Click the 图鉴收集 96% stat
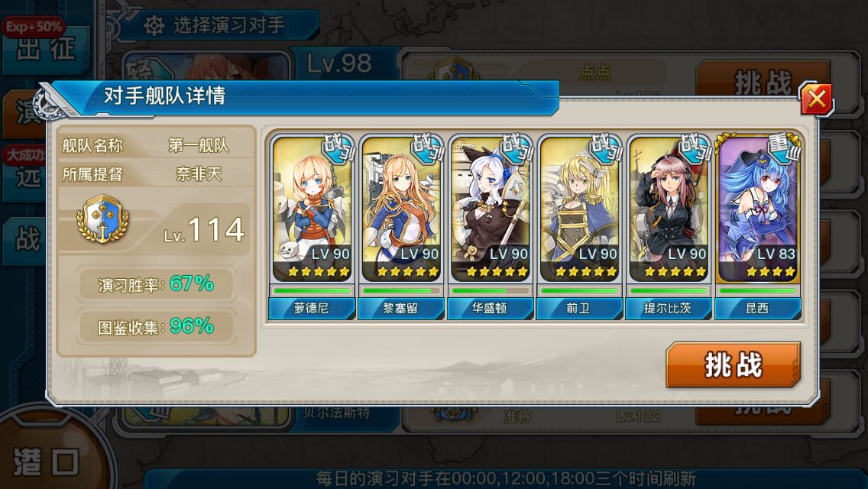 point(156,327)
